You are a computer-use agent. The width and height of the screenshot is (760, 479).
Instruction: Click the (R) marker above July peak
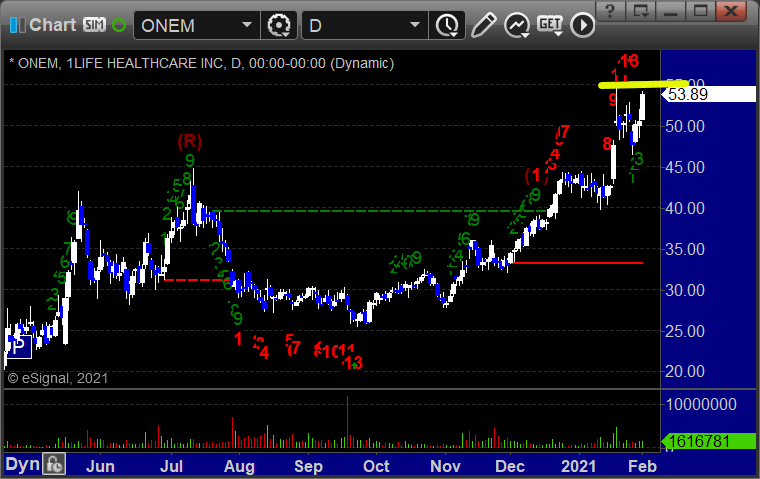pyautogui.click(x=189, y=142)
